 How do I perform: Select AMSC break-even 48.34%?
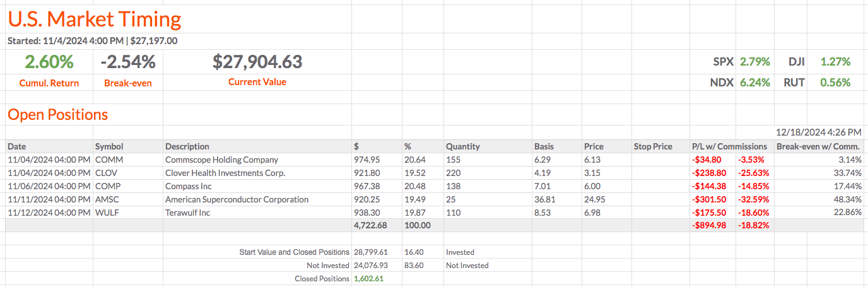click(848, 199)
